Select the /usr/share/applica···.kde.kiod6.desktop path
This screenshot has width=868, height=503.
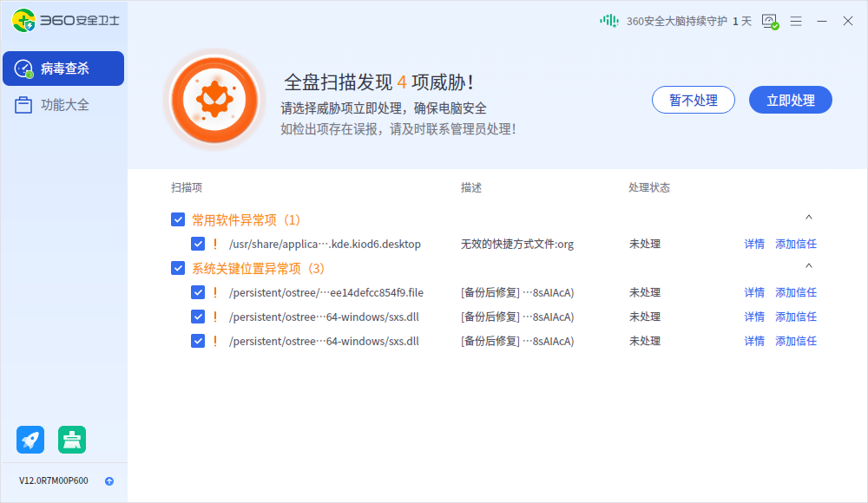pos(325,244)
